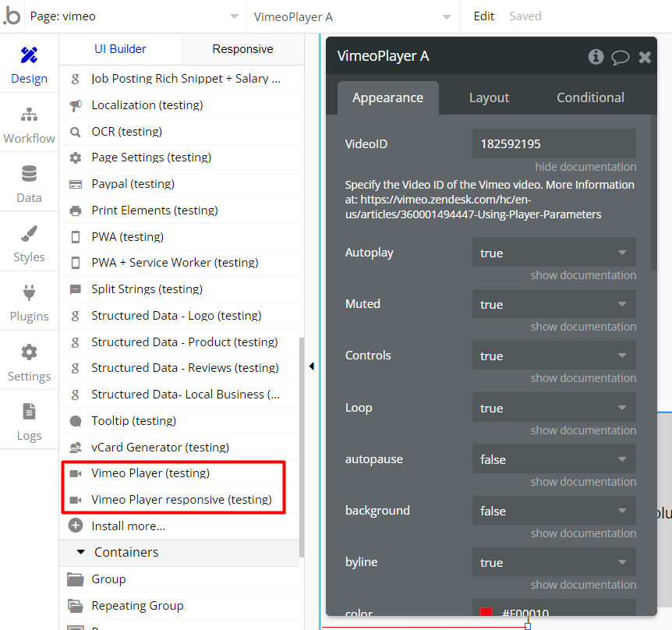Image resolution: width=672 pixels, height=630 pixels.
Task: Open the comment bubble icon in property panel
Action: click(621, 56)
